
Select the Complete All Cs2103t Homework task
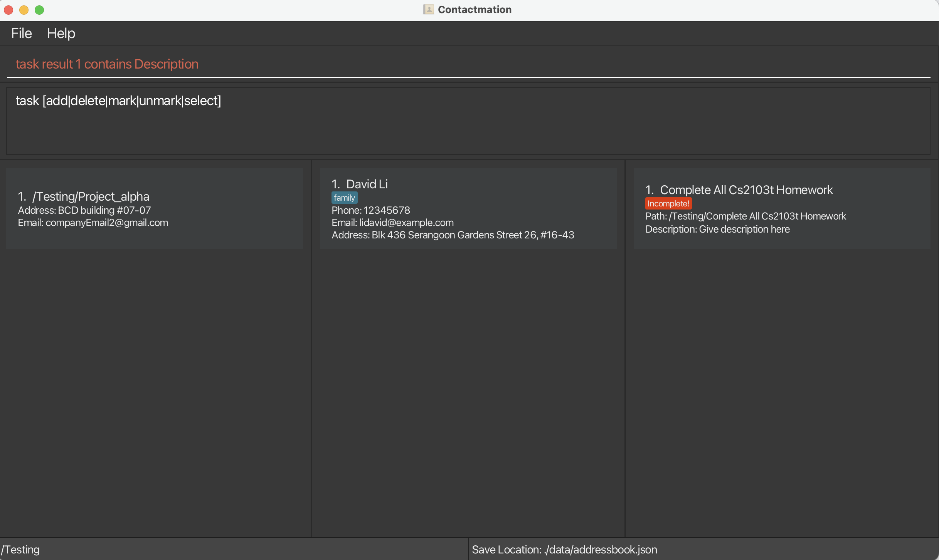click(x=782, y=208)
